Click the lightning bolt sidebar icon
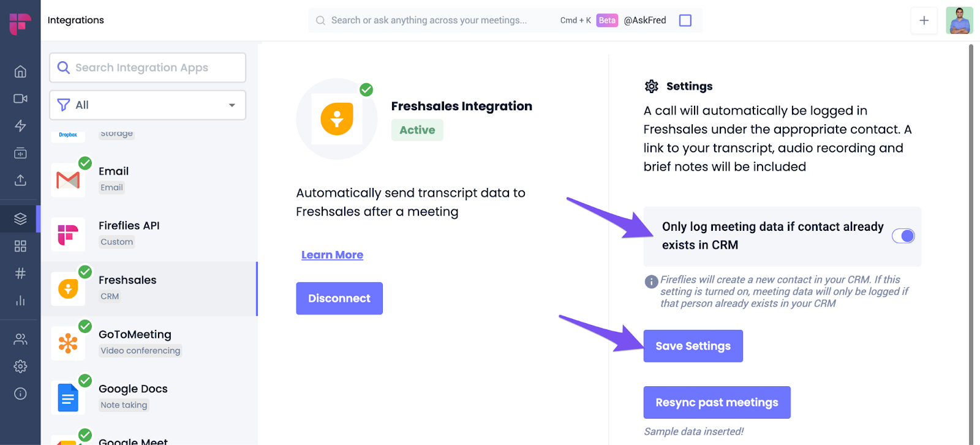980x445 pixels. point(20,126)
